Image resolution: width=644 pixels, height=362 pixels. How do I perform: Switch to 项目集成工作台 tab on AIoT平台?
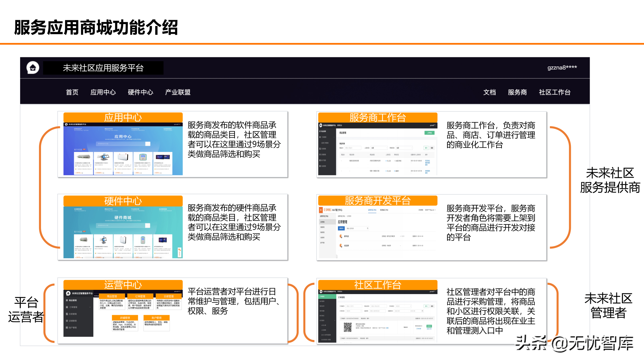[384, 210]
